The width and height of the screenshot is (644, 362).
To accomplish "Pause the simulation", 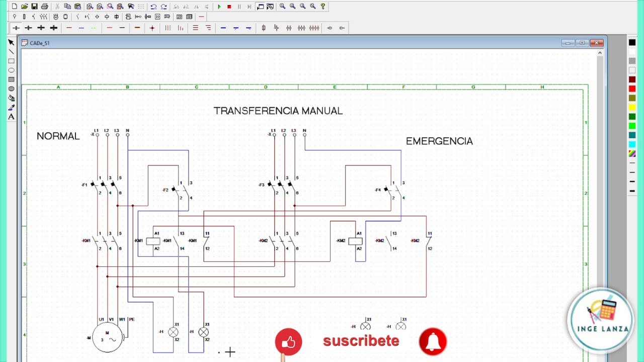I will (x=239, y=7).
